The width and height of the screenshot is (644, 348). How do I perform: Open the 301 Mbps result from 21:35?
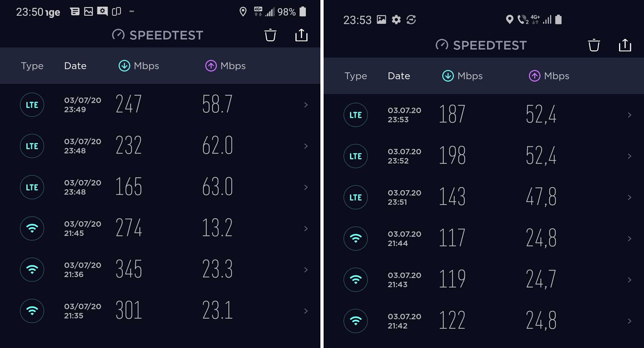(x=160, y=311)
